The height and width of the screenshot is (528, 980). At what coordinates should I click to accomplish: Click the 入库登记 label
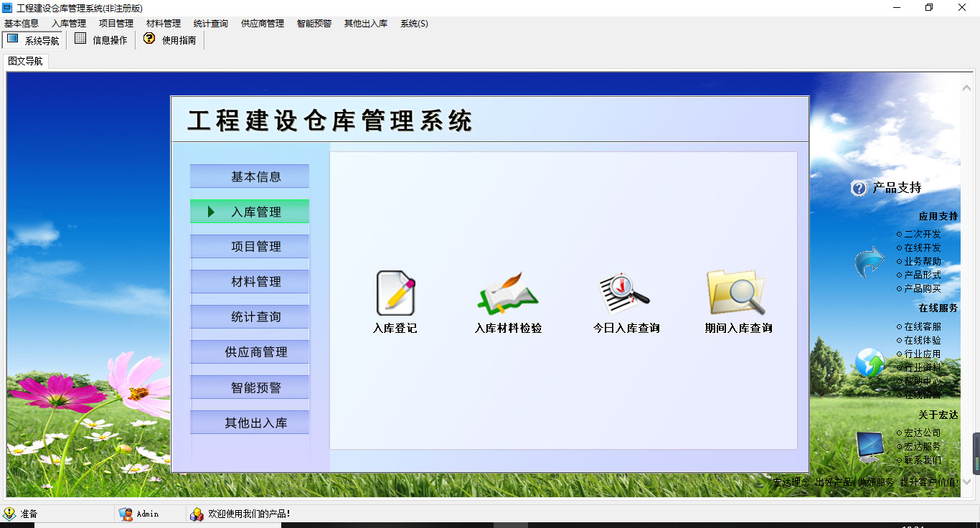click(x=395, y=329)
